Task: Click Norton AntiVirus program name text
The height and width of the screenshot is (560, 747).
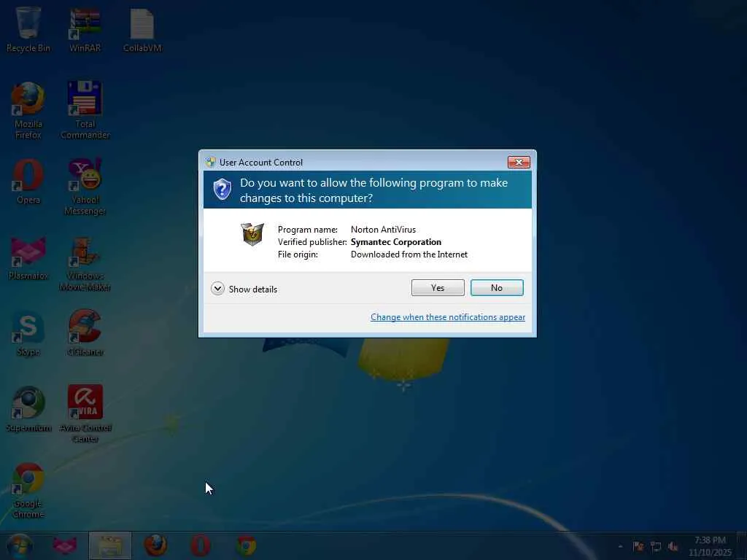Action: (x=383, y=230)
